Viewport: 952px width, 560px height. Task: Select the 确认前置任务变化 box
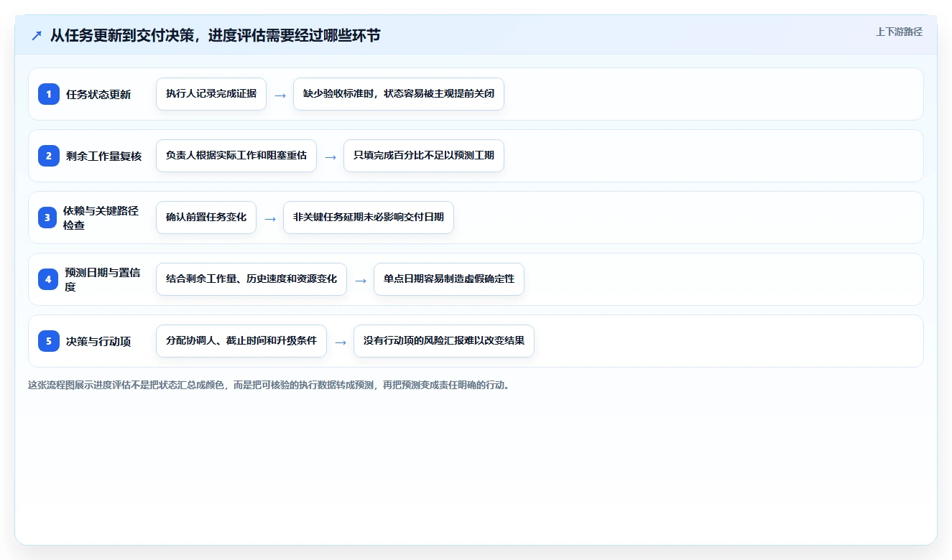click(x=206, y=218)
